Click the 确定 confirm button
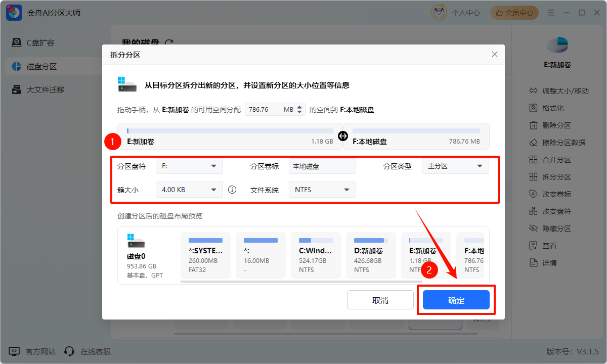 [x=456, y=300]
